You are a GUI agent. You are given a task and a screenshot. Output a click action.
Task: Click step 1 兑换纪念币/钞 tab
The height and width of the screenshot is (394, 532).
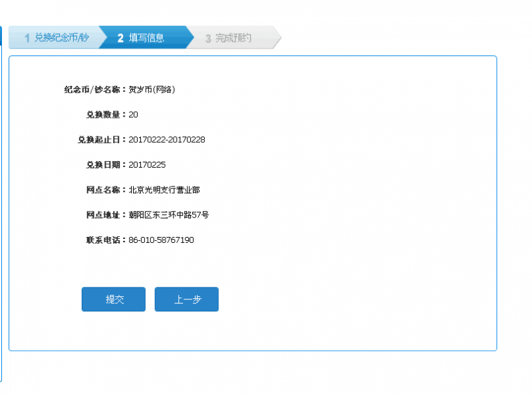click(x=55, y=38)
